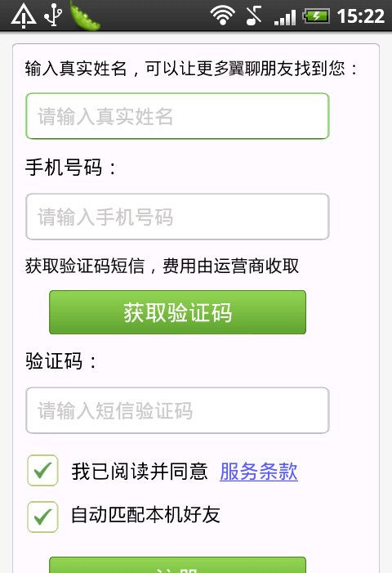Tap the 自动匹配本机好友 label text
This screenshot has height=573, width=392.
point(145,515)
